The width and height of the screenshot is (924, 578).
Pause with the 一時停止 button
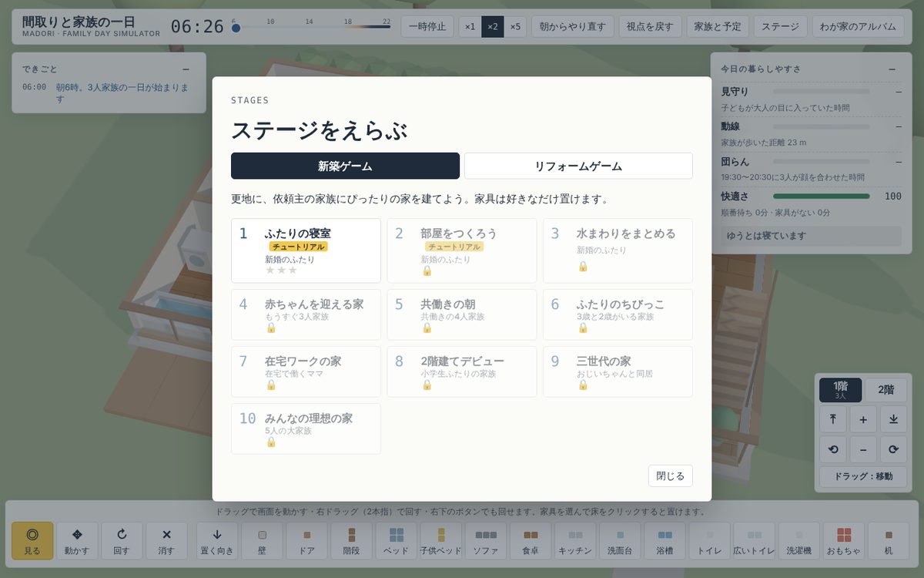tap(427, 27)
